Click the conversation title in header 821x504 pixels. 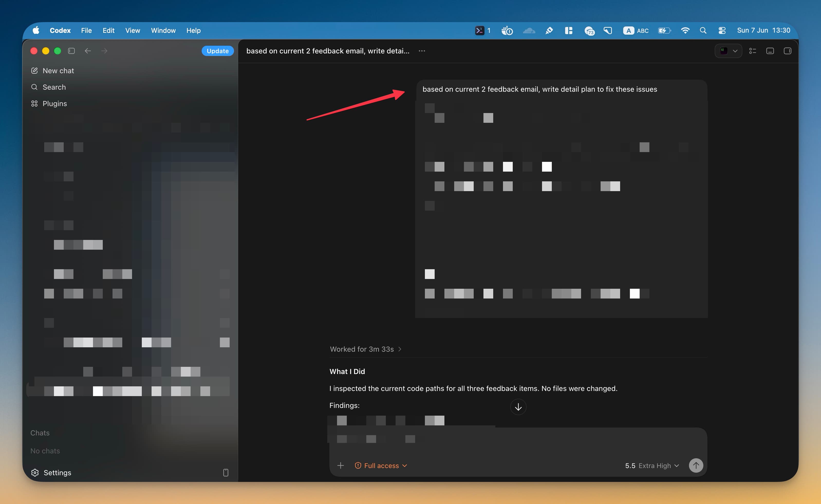click(x=328, y=51)
